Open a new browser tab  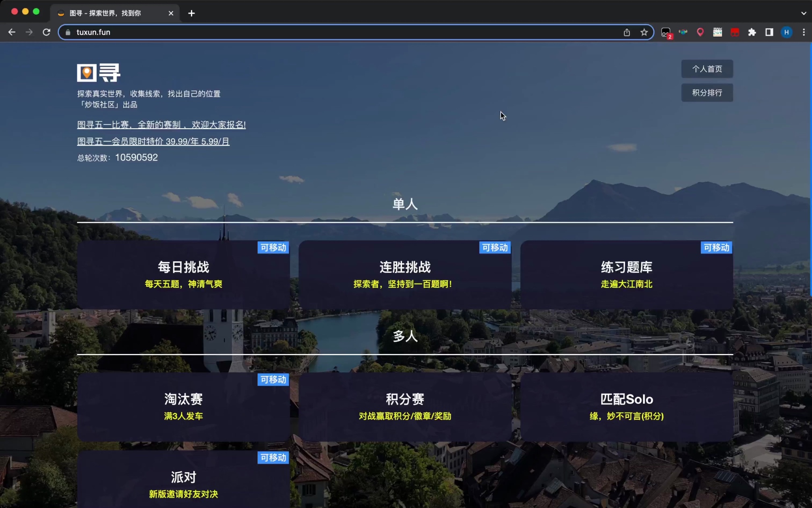point(191,13)
